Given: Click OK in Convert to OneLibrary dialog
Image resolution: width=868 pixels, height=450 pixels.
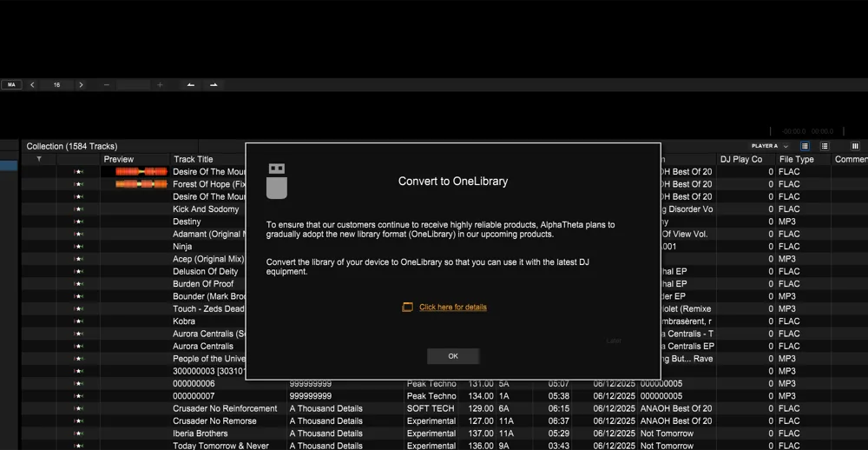Looking at the screenshot, I should point(453,356).
